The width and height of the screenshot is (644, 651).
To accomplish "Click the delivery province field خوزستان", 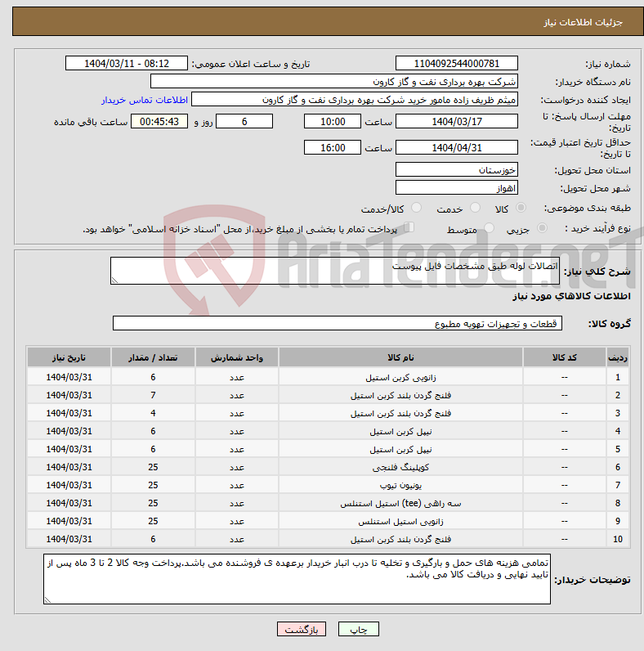I will (457, 169).
